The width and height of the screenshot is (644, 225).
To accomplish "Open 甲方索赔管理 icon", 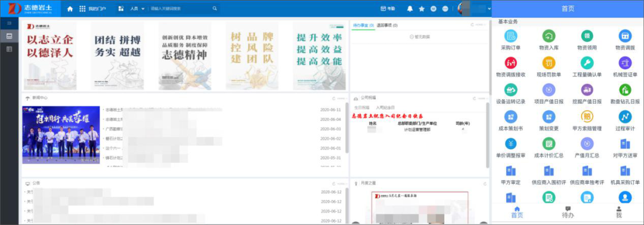I will tap(587, 117).
